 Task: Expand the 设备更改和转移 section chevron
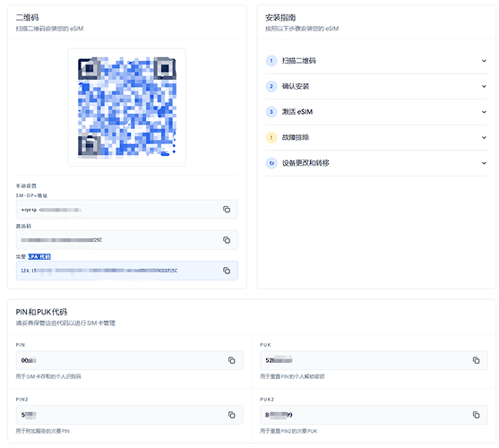pos(484,163)
